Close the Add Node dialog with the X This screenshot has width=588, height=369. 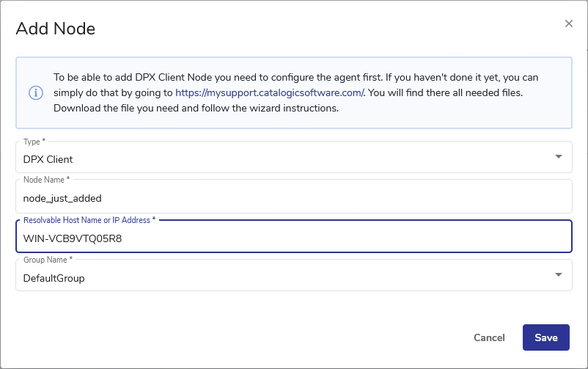[568, 23]
